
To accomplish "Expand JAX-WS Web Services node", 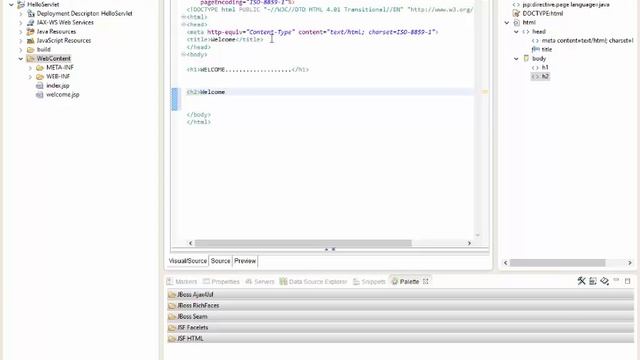I will pos(21,22).
